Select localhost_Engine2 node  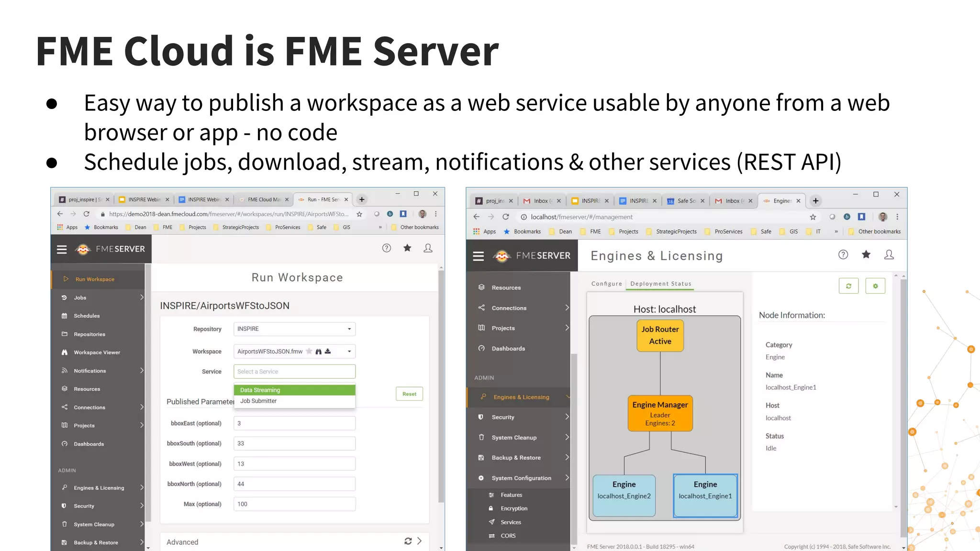coord(624,495)
